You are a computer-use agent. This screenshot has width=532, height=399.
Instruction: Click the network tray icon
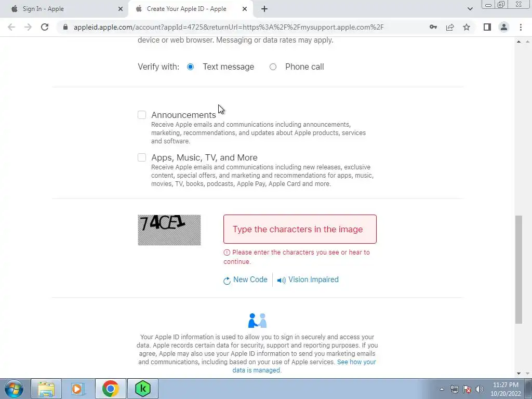click(454, 390)
